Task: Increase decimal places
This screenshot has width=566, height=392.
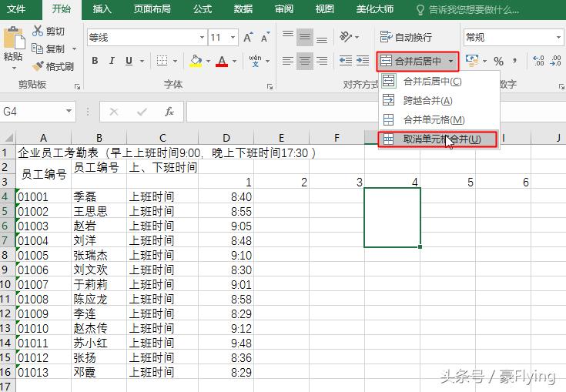Action: tap(538, 61)
